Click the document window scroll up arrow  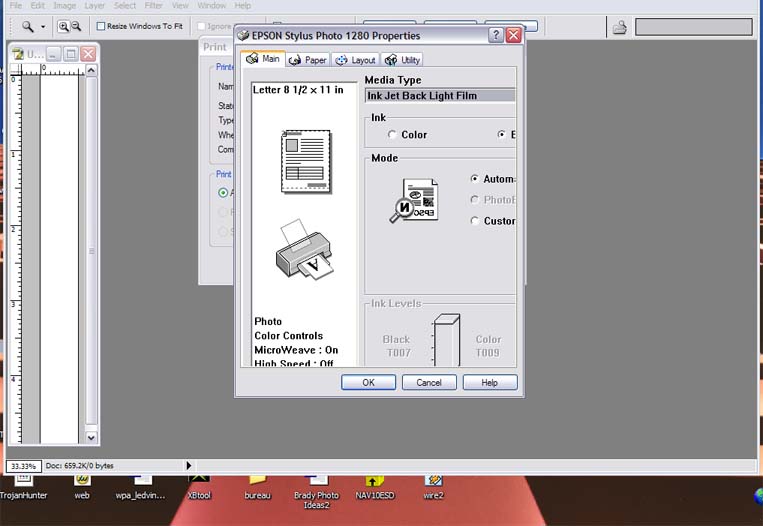tap(91, 71)
